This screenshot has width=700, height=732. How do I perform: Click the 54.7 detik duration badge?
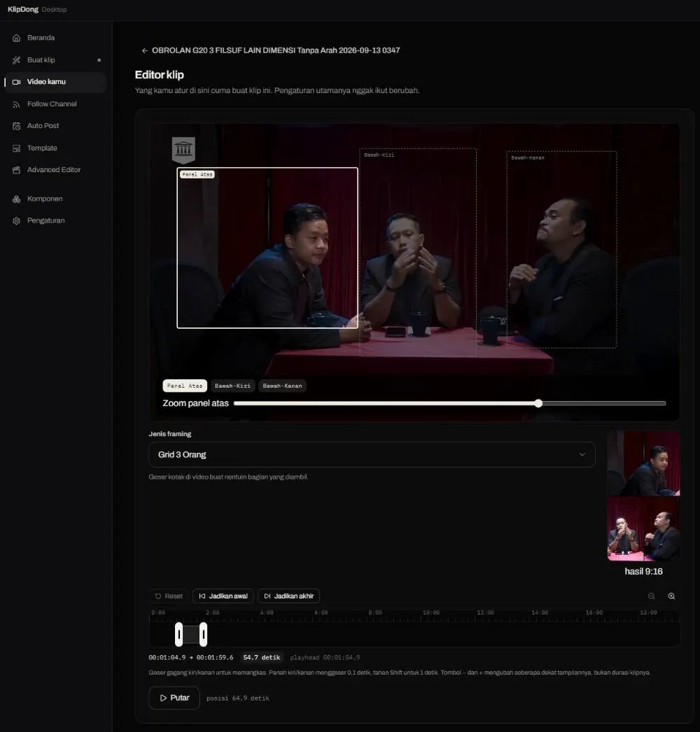(x=262, y=657)
